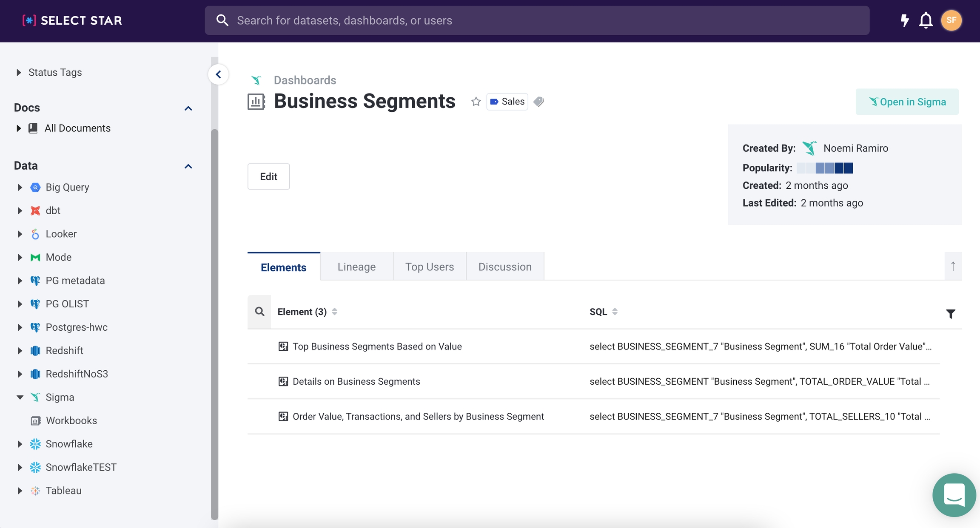Collapse the Data section
Viewport: 980px width, 528px height.
pyautogui.click(x=188, y=166)
